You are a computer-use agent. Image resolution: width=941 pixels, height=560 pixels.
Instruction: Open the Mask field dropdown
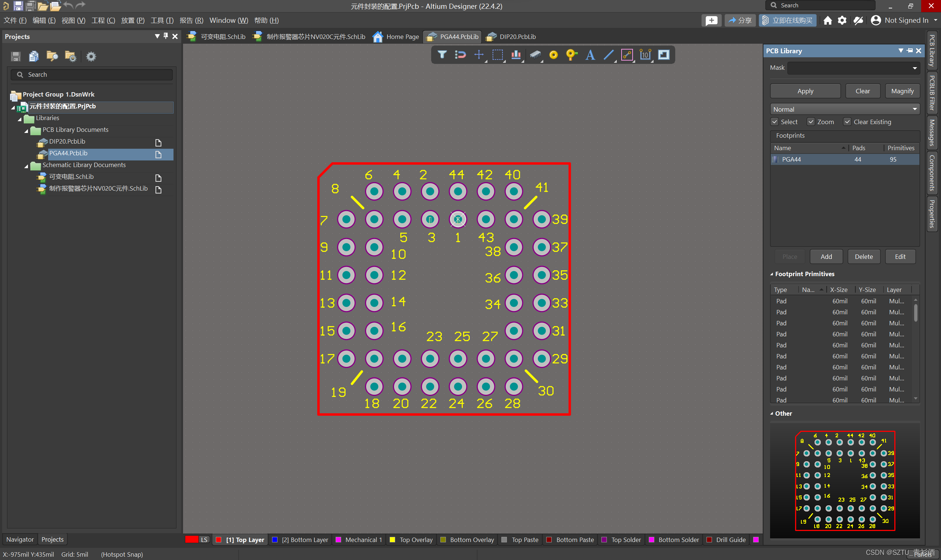[915, 68]
